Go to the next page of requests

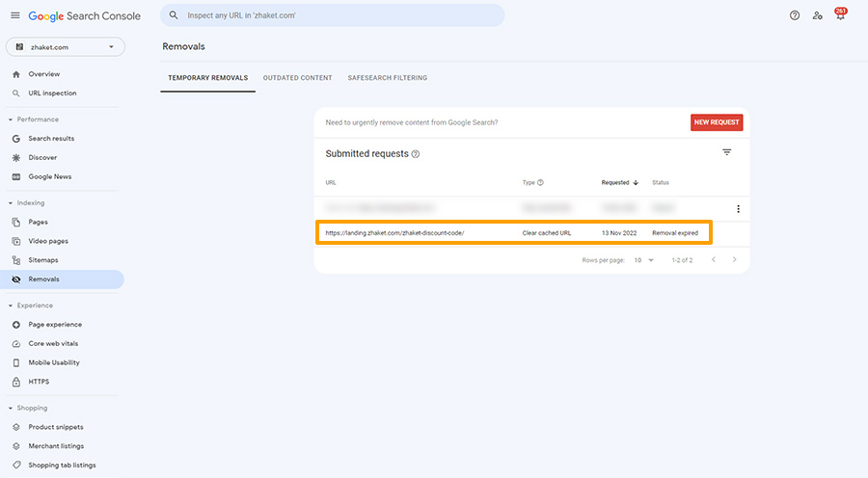[735, 259]
